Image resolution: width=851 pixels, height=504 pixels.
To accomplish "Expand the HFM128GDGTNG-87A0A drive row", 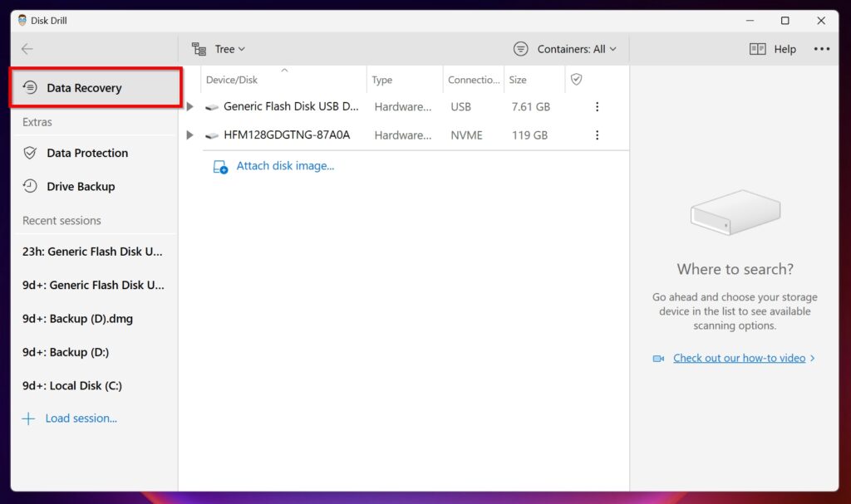I will pyautogui.click(x=189, y=135).
